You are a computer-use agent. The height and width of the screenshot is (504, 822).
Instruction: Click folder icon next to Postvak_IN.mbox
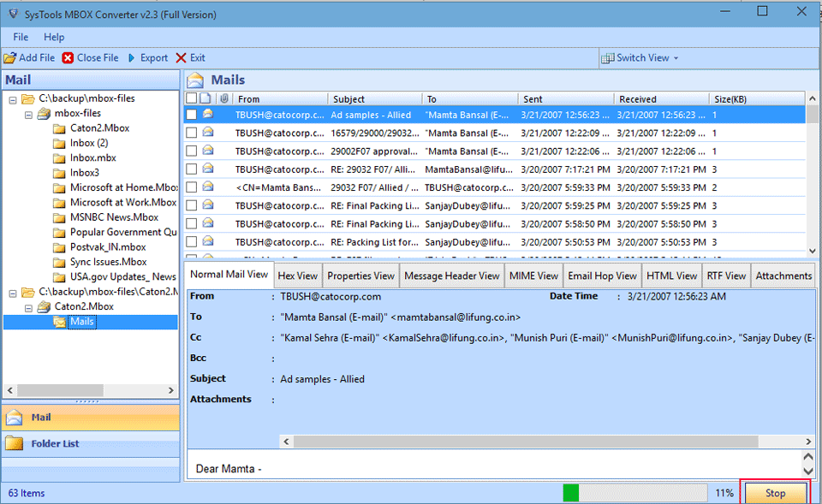(x=59, y=247)
